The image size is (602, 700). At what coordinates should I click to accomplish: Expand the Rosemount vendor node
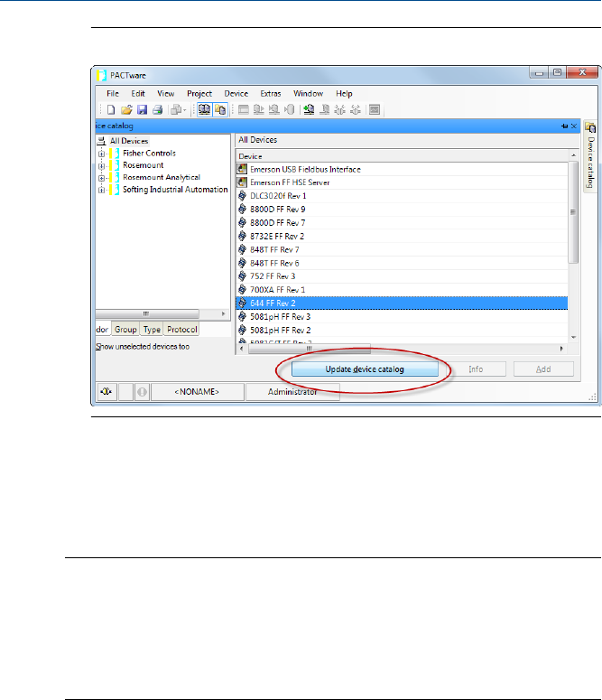101,165
